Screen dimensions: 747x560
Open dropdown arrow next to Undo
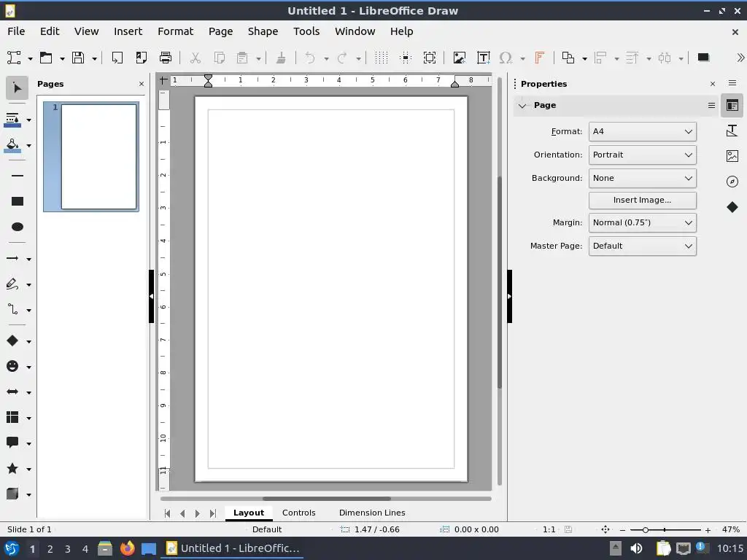pyautogui.click(x=326, y=58)
